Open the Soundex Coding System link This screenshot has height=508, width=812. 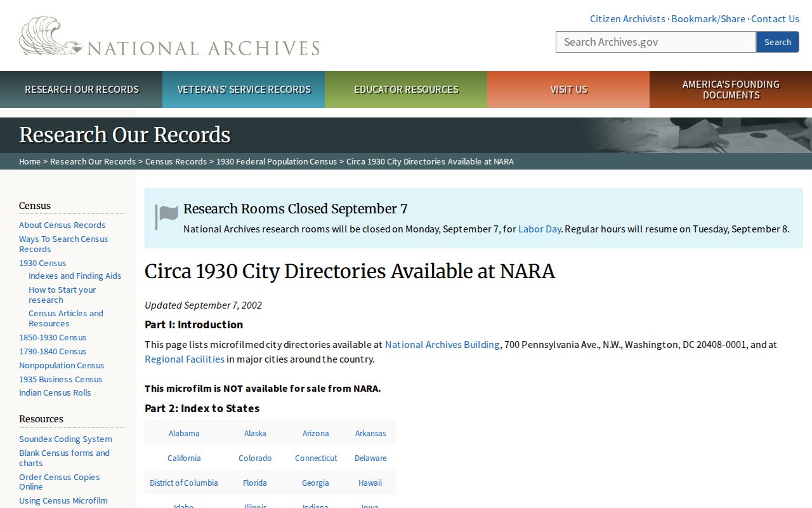click(65, 439)
